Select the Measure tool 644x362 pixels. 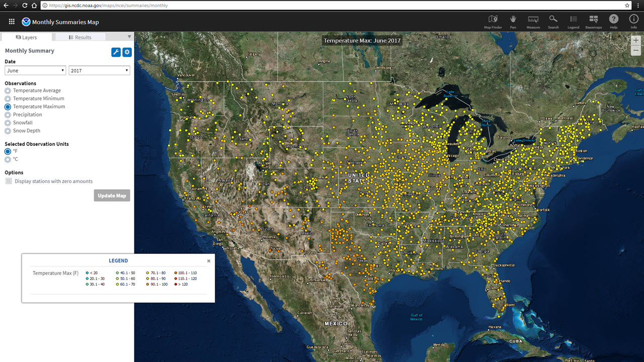533,21
